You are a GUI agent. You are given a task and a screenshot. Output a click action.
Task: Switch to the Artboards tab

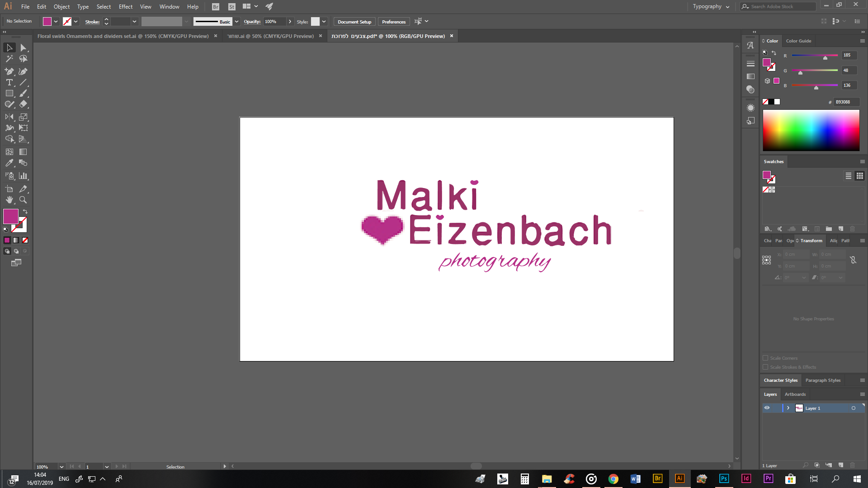[795, 394]
